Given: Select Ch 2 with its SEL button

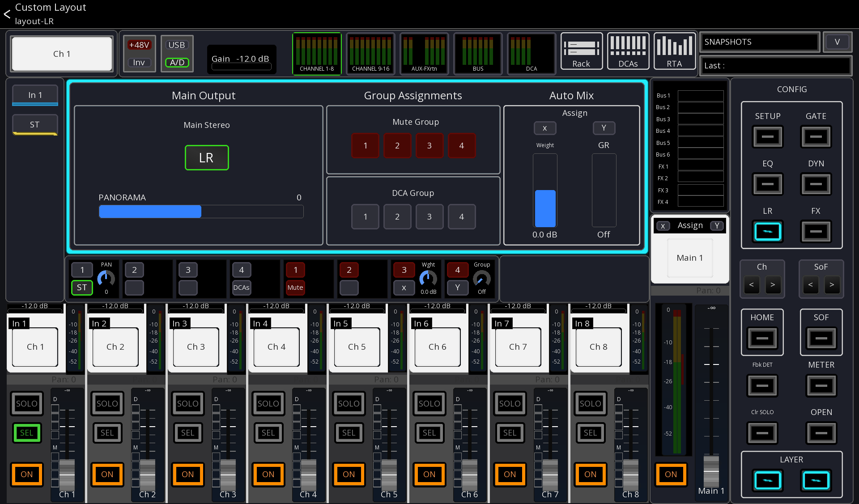Looking at the screenshot, I should click(107, 433).
